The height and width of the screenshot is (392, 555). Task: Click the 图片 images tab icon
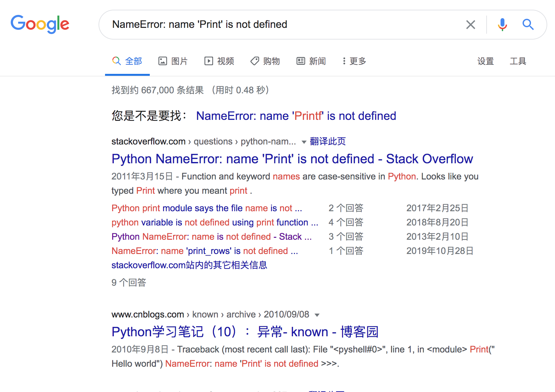(x=162, y=61)
